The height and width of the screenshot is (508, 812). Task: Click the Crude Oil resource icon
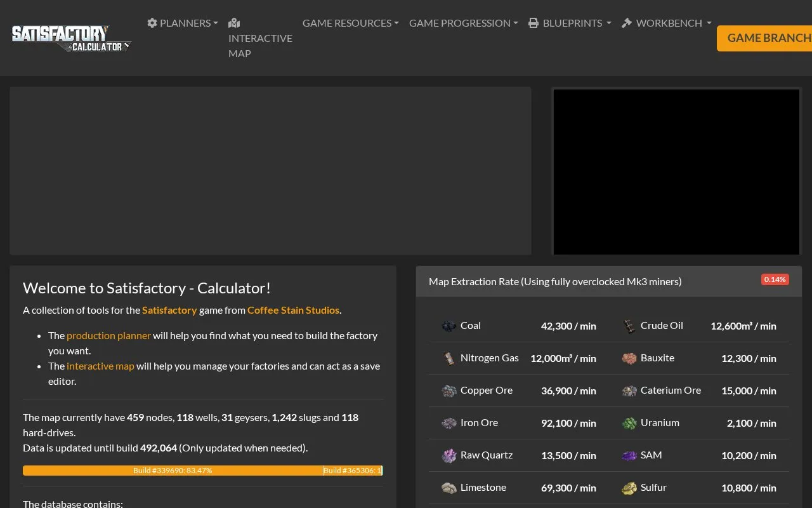pos(629,326)
